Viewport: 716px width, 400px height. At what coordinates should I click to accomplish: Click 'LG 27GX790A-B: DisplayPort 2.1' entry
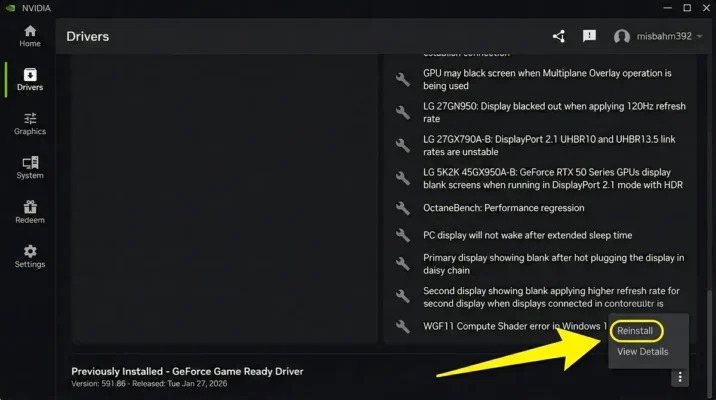(x=549, y=145)
